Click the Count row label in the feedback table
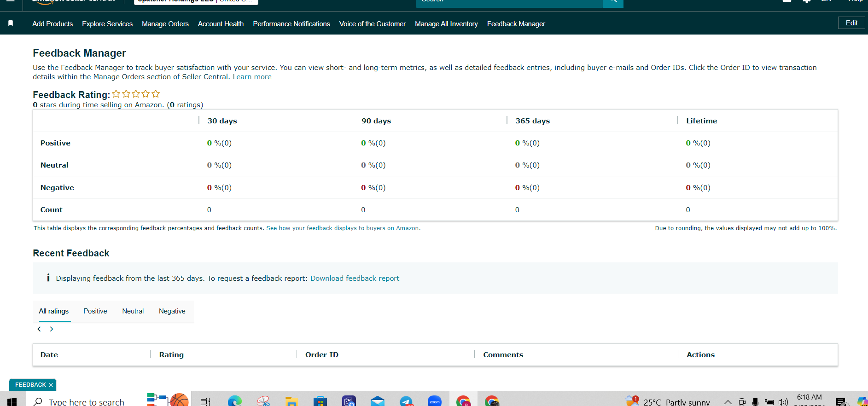 (51, 210)
